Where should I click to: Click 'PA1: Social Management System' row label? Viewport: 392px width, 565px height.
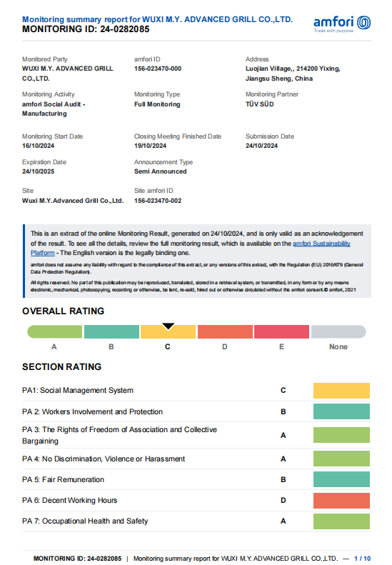[x=78, y=391]
